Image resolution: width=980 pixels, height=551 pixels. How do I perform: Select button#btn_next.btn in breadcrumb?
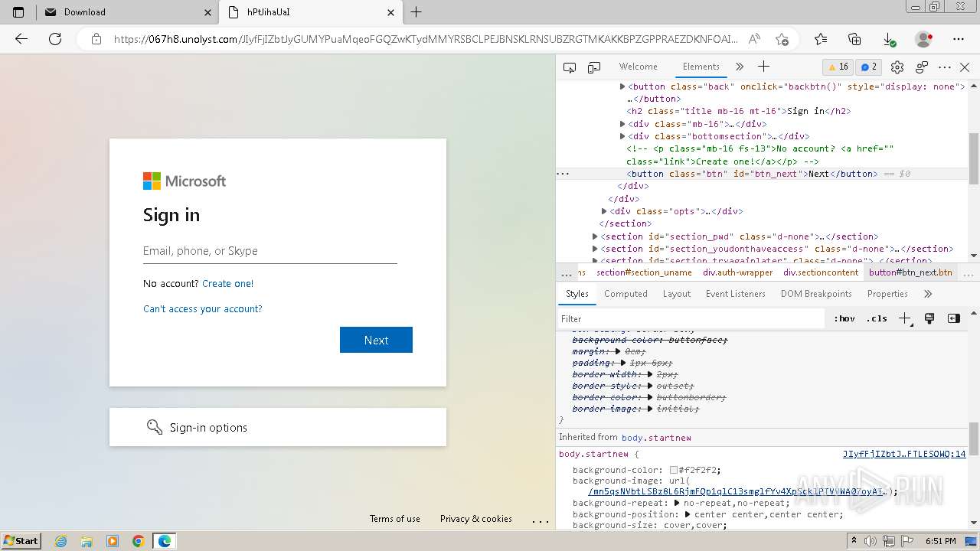(911, 272)
